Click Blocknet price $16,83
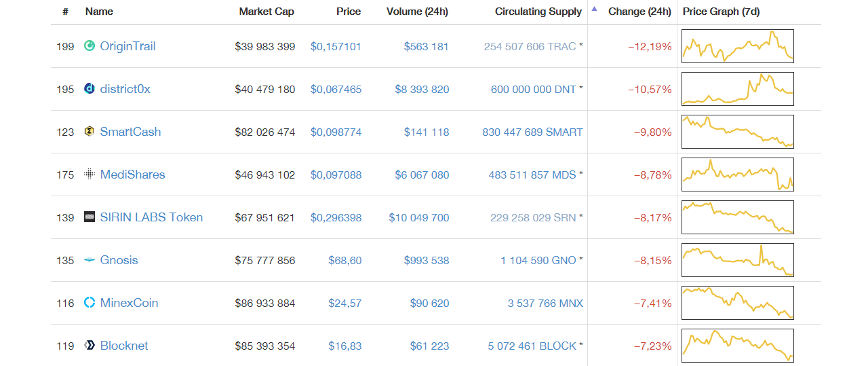 345,346
